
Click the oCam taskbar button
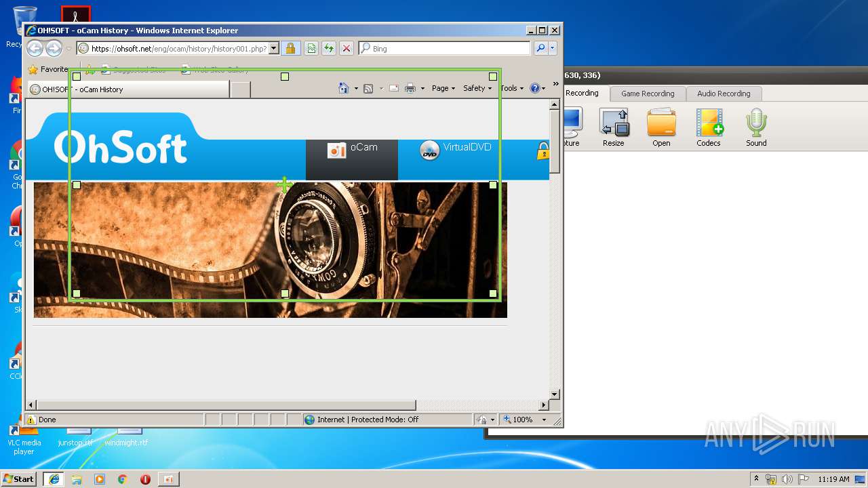tap(168, 479)
